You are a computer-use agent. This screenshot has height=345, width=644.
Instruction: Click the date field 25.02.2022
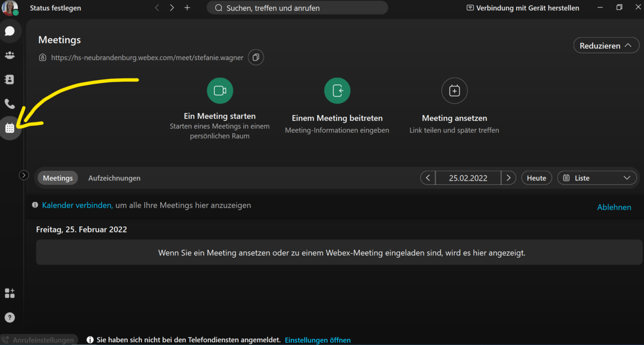point(468,178)
